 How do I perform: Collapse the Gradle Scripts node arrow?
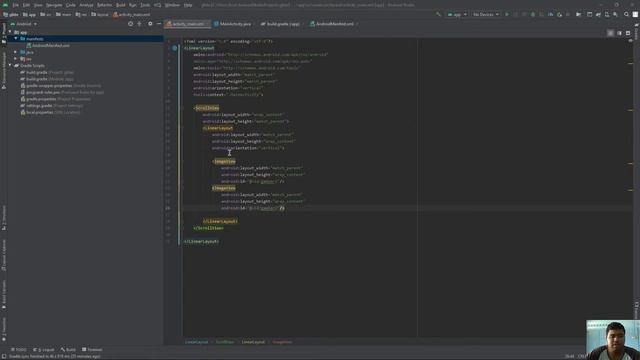coord(10,65)
